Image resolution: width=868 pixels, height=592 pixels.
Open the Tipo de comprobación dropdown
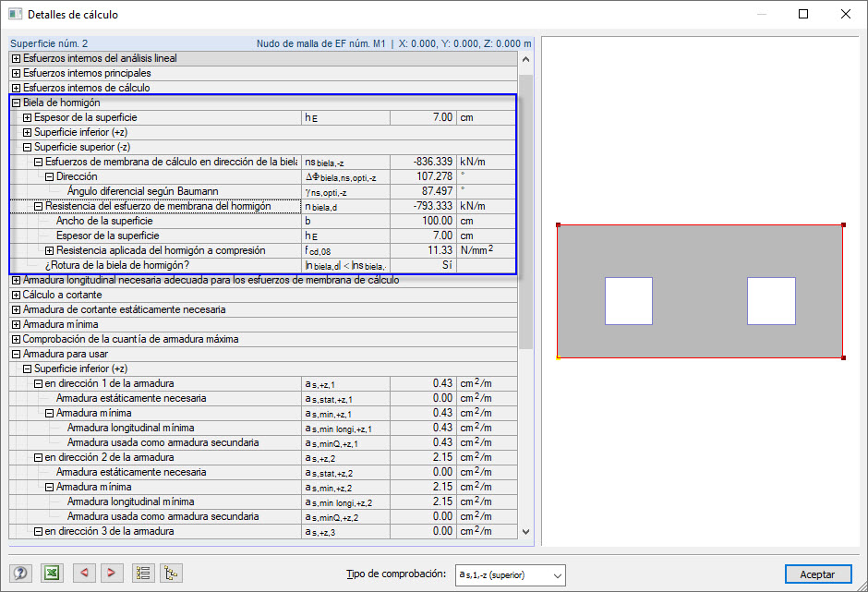click(510, 575)
